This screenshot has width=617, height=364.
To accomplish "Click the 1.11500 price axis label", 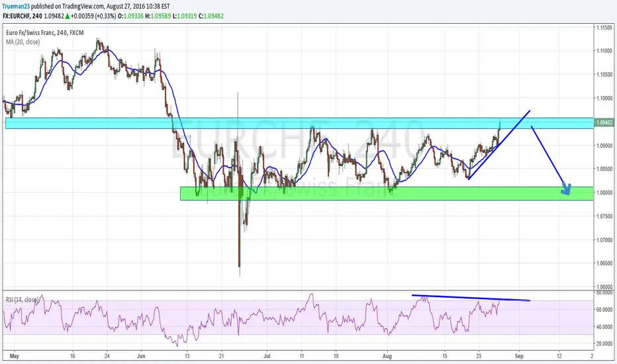I will point(604,28).
